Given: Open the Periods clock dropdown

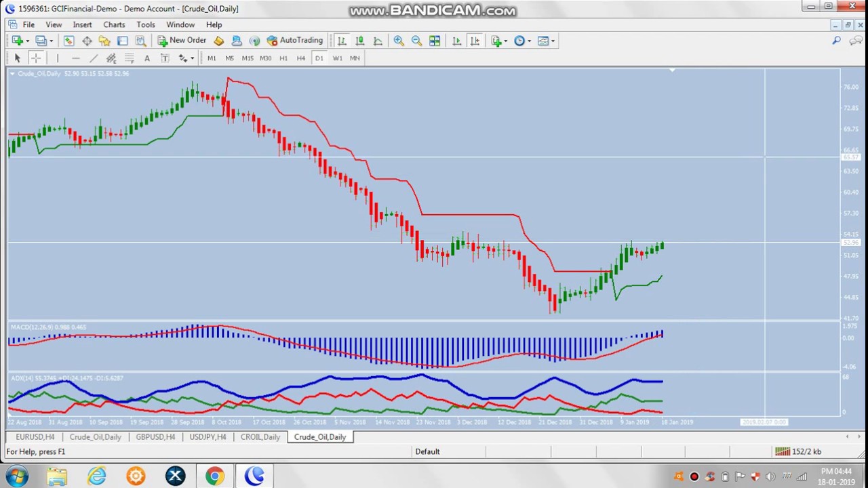Looking at the screenshot, I should (x=522, y=41).
